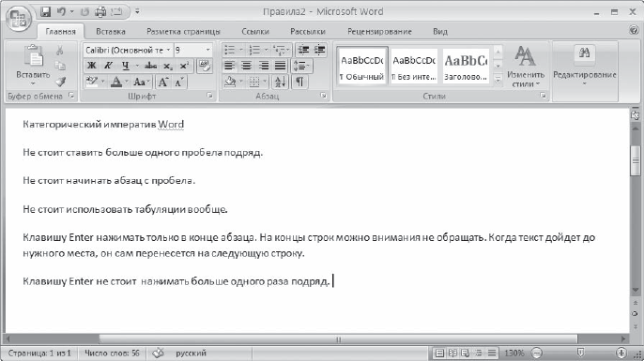
Task: Click the Sort A-Z icon
Action: [281, 82]
